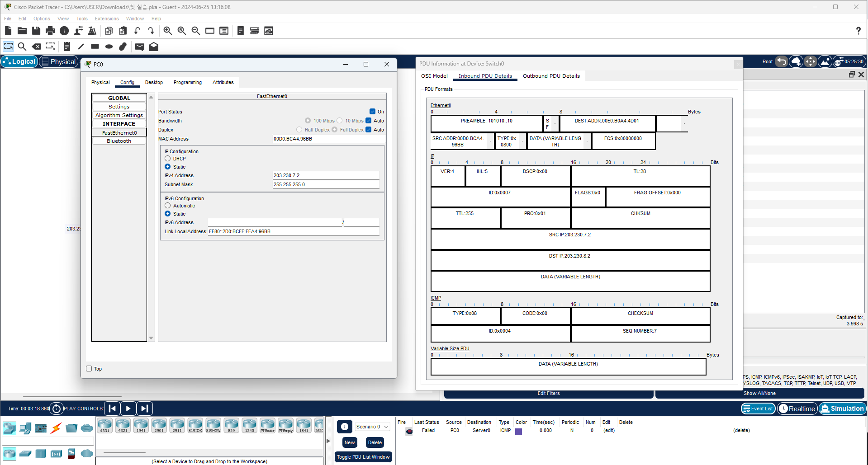Click the Show All/None button
The height and width of the screenshot is (465, 868).
(759, 393)
